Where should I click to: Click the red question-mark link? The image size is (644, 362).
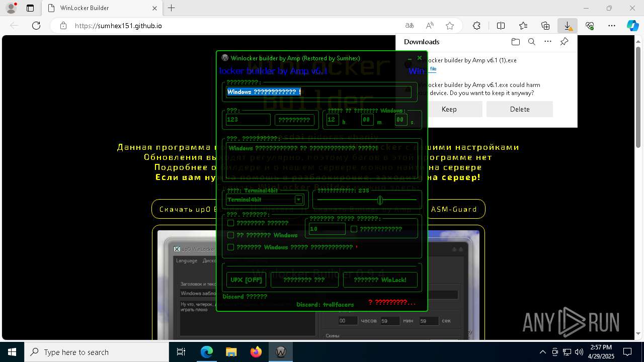pyautogui.click(x=392, y=302)
